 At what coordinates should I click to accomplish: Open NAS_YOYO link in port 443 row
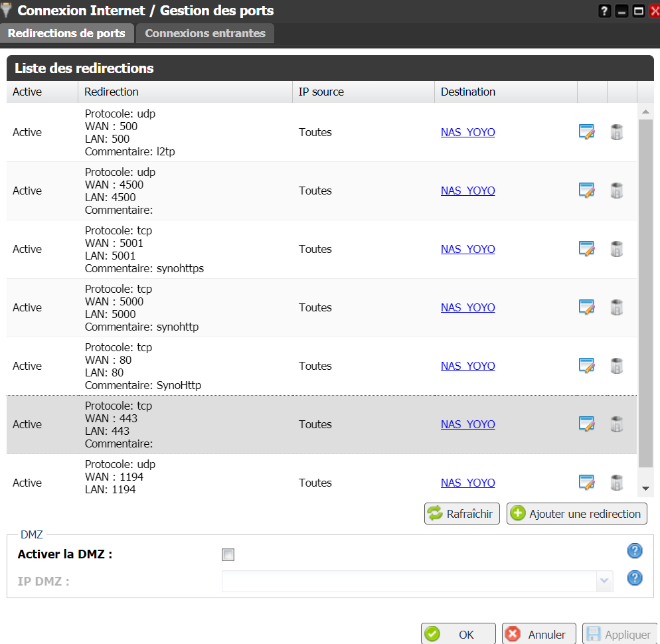tap(467, 424)
